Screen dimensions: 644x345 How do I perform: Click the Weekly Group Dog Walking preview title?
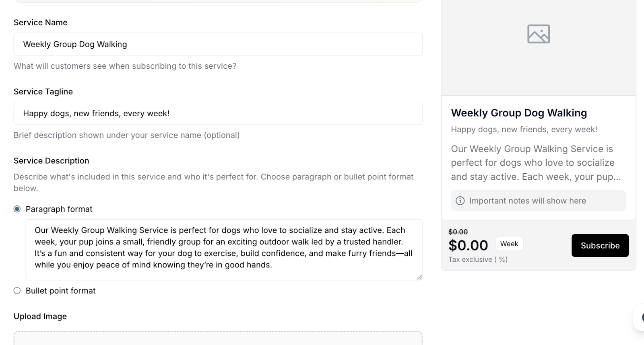tap(518, 113)
